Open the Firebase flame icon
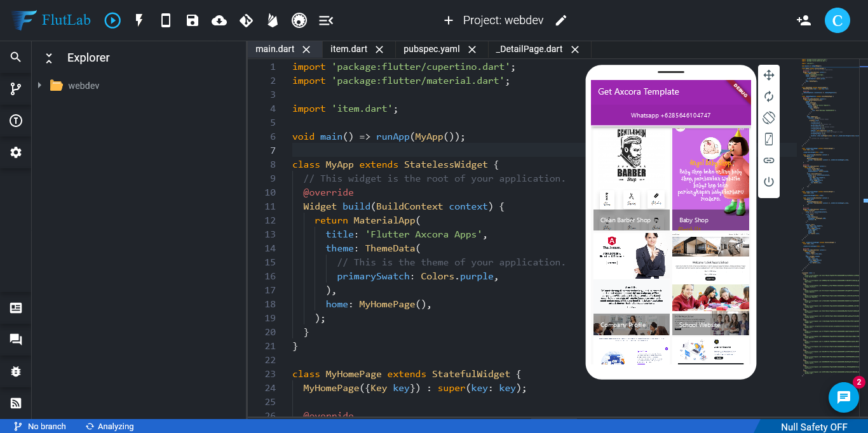This screenshot has height=433, width=868. point(273,20)
